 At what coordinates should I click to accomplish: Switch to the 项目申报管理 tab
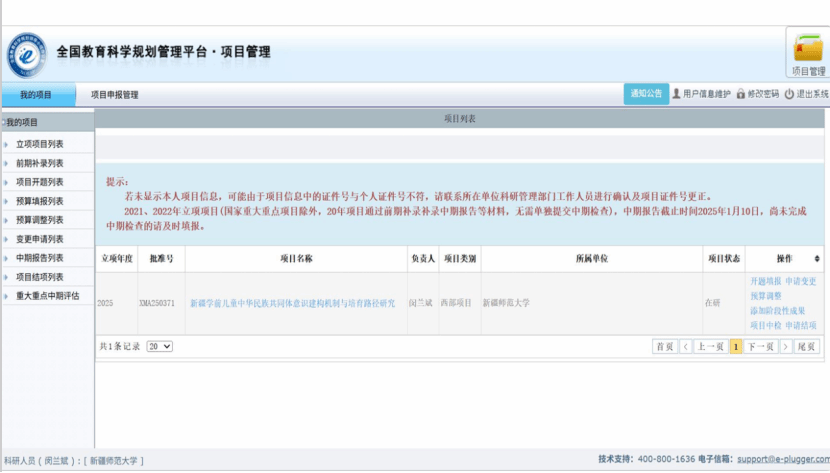point(114,95)
